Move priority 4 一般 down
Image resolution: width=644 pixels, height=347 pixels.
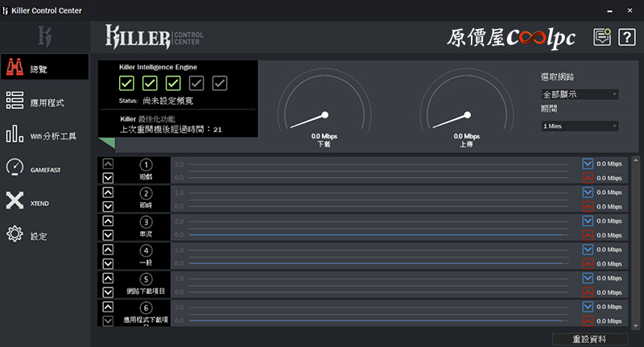[108, 263]
